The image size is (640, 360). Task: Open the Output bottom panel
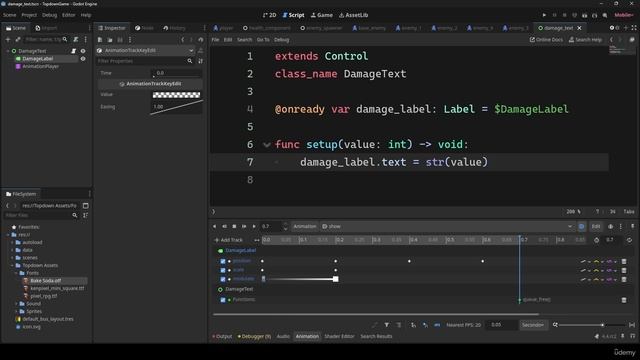[222, 337]
